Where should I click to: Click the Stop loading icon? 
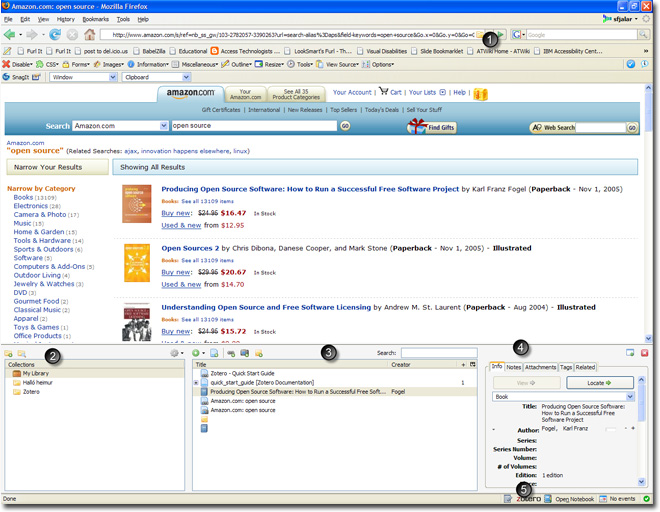click(x=72, y=35)
